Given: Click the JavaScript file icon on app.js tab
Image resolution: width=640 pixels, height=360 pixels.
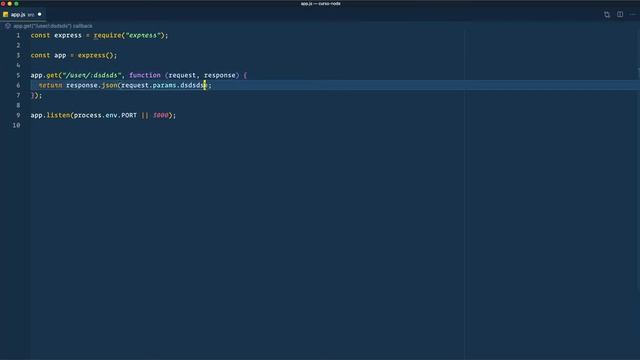Looking at the screenshot, I should (5, 14).
